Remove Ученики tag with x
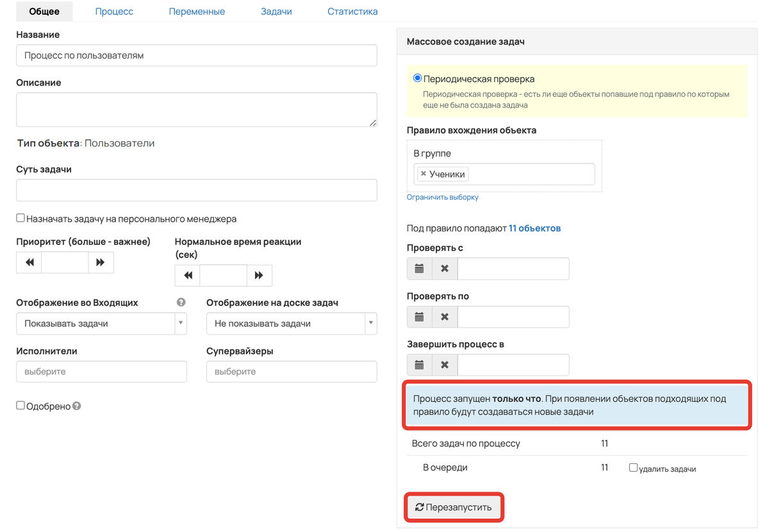This screenshot has width=769, height=532. [x=424, y=174]
